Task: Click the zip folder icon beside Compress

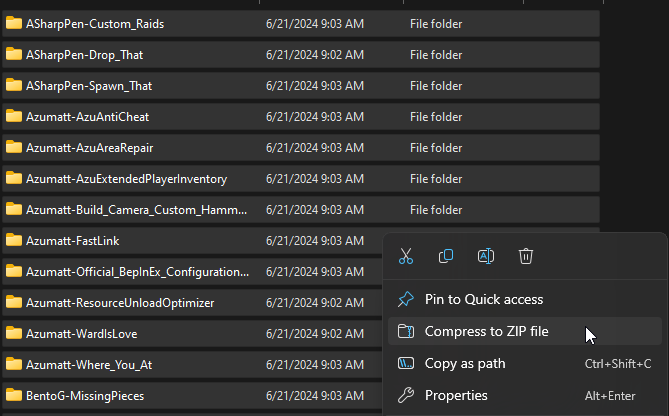Action: click(406, 331)
